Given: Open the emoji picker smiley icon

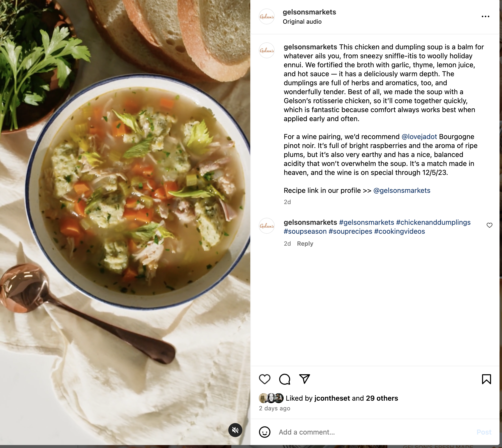Looking at the screenshot, I should coord(264,432).
